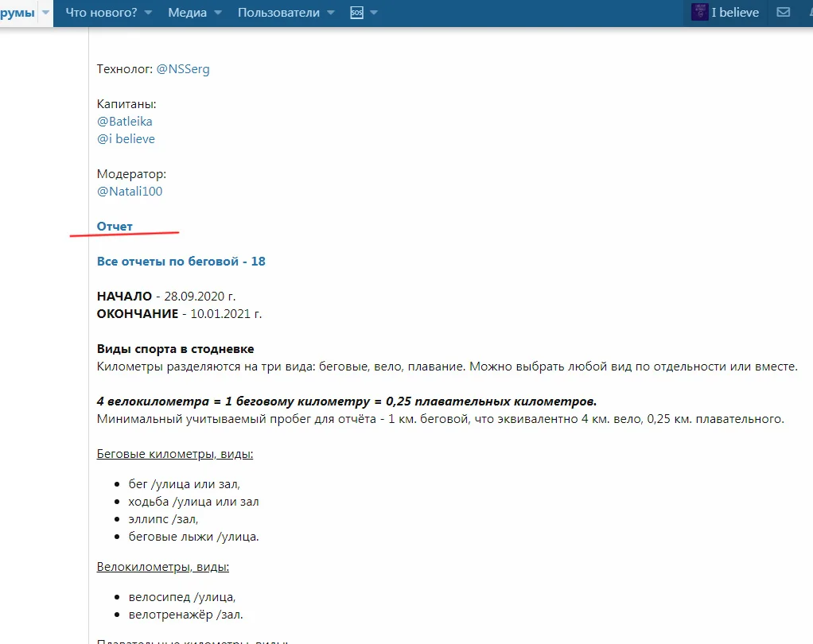Click the ОКОНЧАНИЕ end date text
Image resolution: width=813 pixels, height=644 pixels.
(180, 314)
